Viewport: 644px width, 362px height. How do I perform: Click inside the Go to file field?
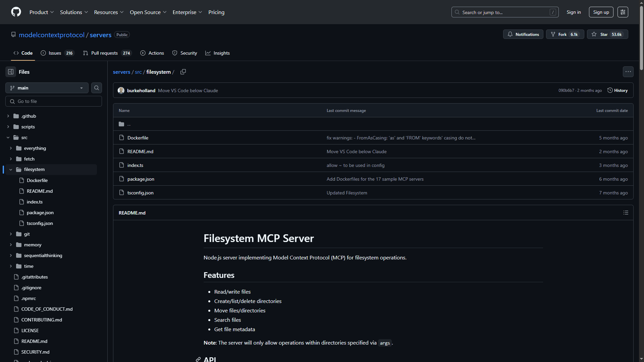click(54, 101)
